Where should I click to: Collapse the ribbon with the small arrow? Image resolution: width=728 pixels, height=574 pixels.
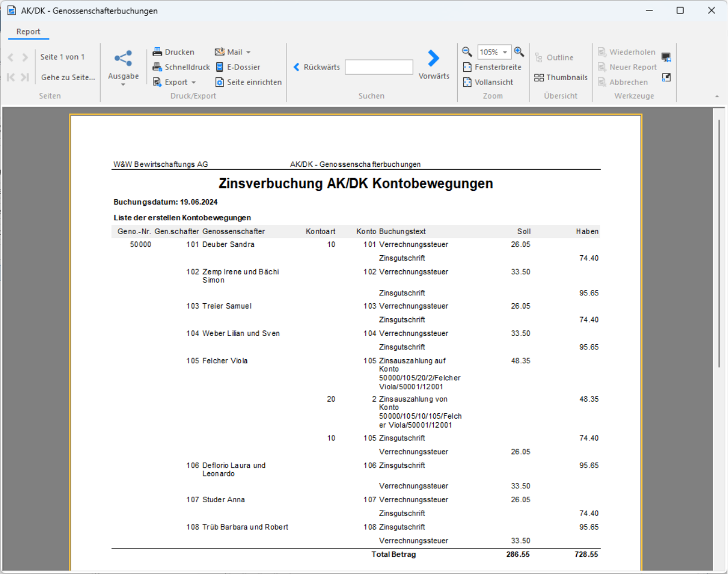tap(717, 97)
